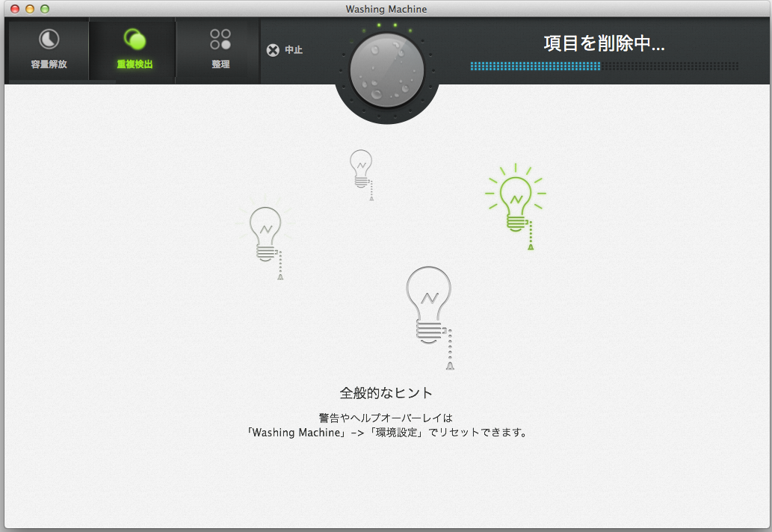
Task: Click the 容量解放 clock icon
Action: pyautogui.click(x=49, y=39)
